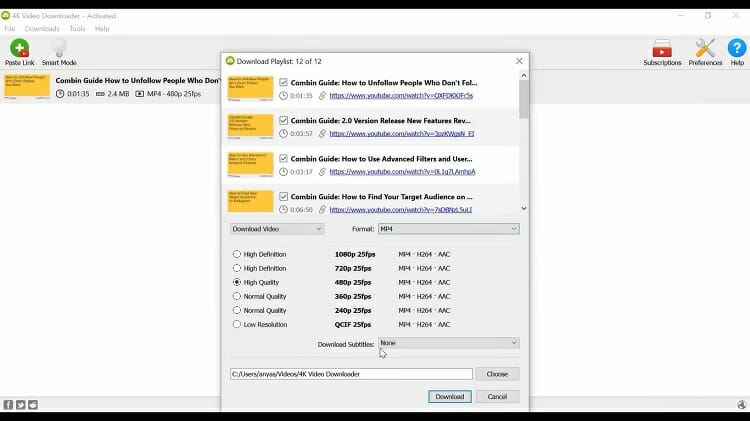The height and width of the screenshot is (421, 750).
Task: Open the Find Your Target Audience YouTube link
Action: click(401, 210)
